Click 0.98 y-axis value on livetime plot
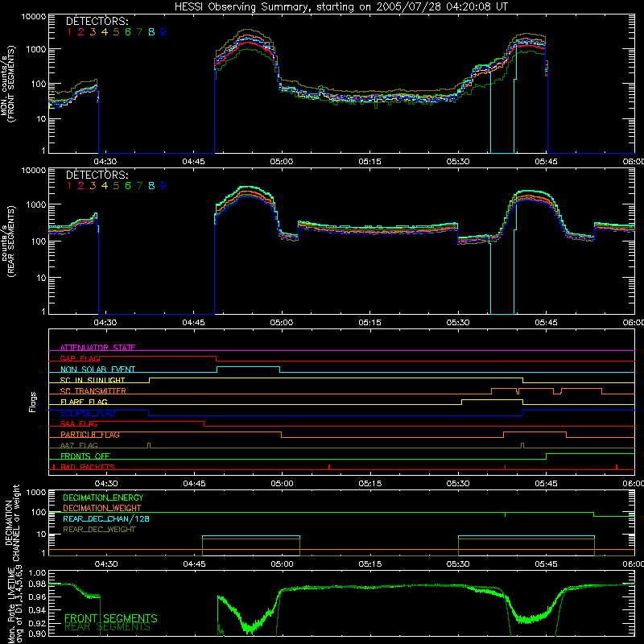Screen dimensions: 644x644 point(38,584)
